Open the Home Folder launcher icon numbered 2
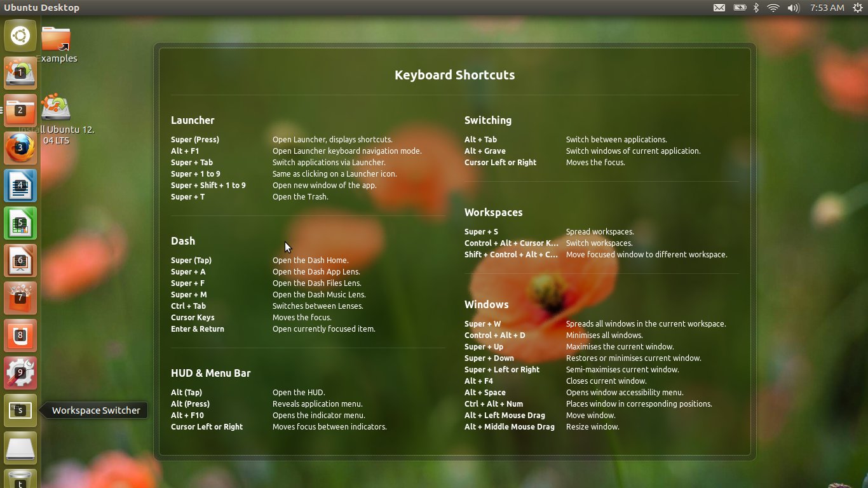 (20, 111)
